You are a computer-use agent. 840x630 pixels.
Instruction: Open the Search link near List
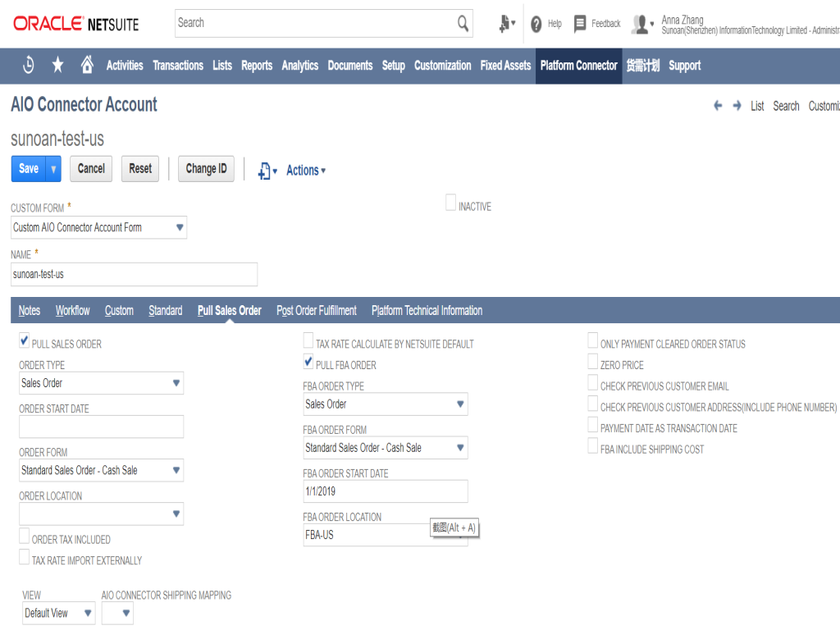(786, 106)
